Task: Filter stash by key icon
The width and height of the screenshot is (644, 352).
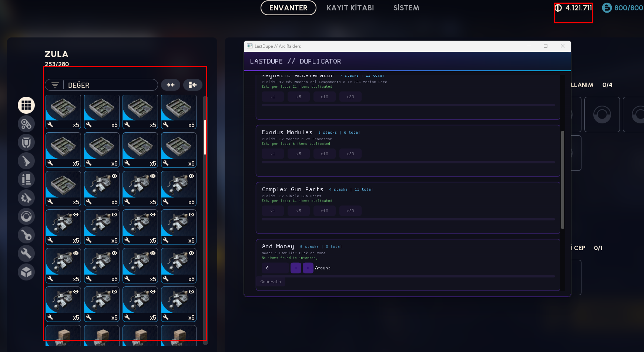Action: [26, 235]
